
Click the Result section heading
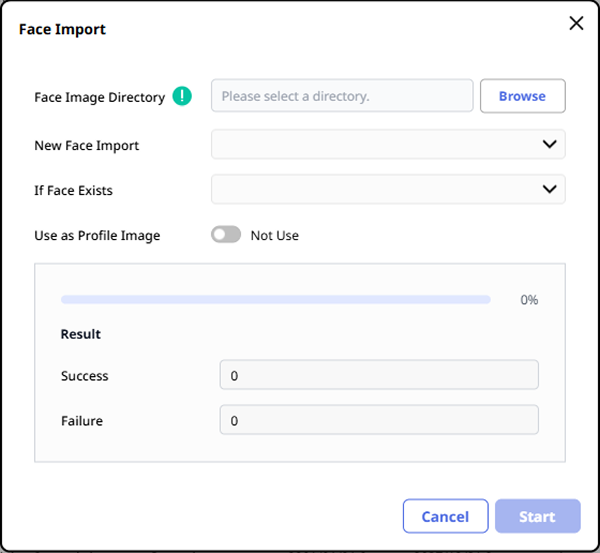pos(81,334)
